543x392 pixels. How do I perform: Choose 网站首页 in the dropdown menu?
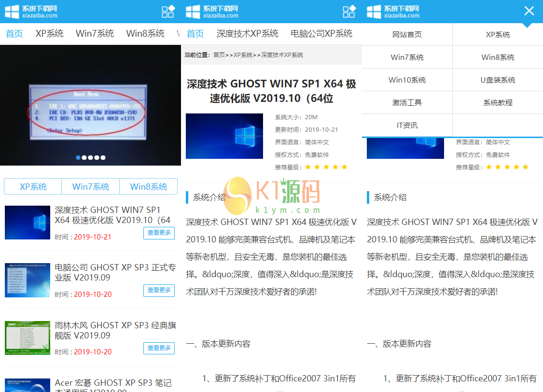[407, 35]
